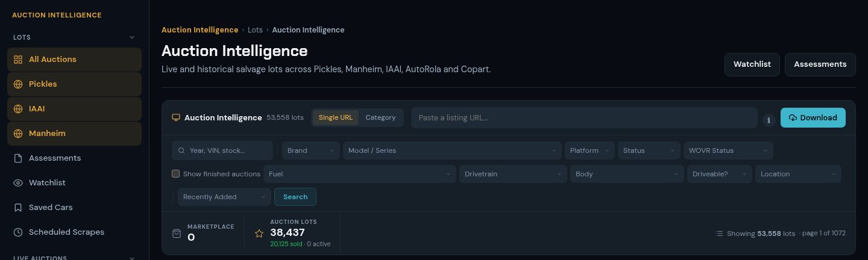Click the list icon beside Showing 53,558 lots

(719, 234)
